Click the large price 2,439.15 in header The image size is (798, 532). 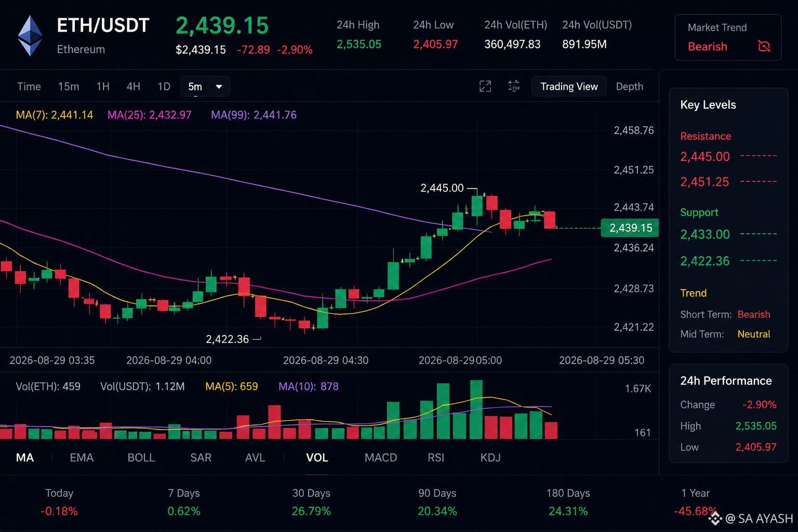point(222,25)
